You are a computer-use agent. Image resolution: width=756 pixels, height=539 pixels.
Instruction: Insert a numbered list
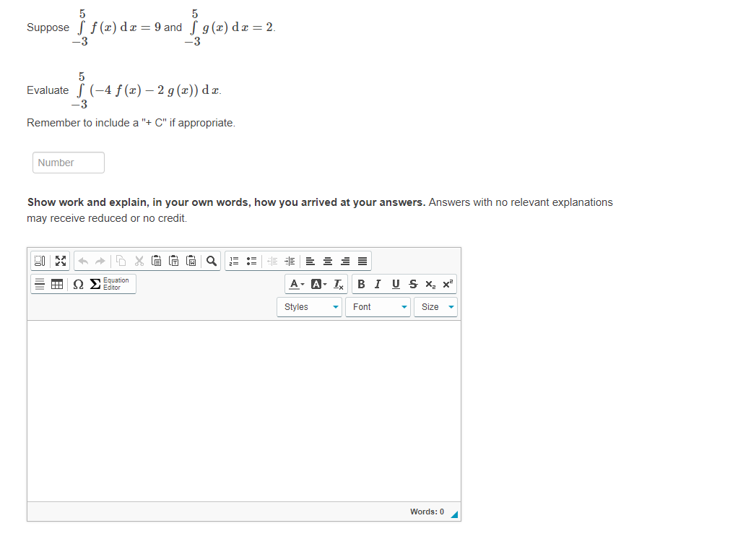pos(233,261)
